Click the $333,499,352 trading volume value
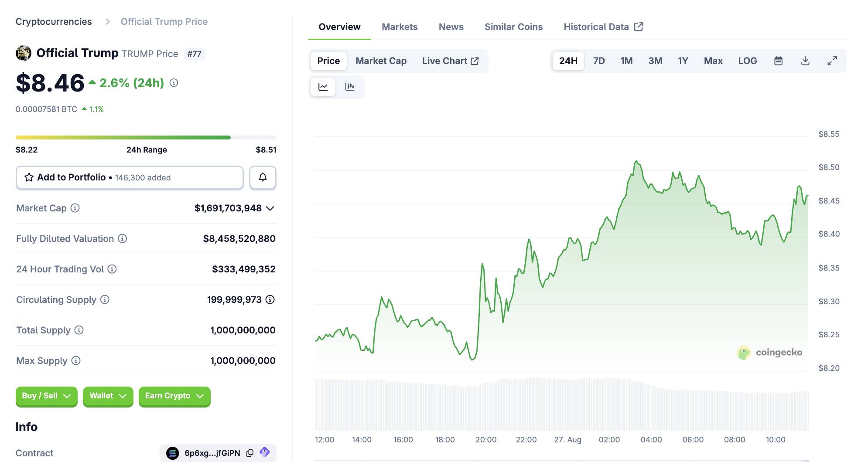 coord(243,269)
